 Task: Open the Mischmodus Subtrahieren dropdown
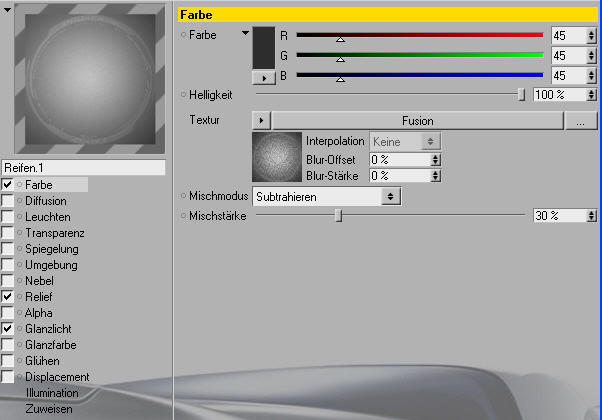pyautogui.click(x=327, y=197)
